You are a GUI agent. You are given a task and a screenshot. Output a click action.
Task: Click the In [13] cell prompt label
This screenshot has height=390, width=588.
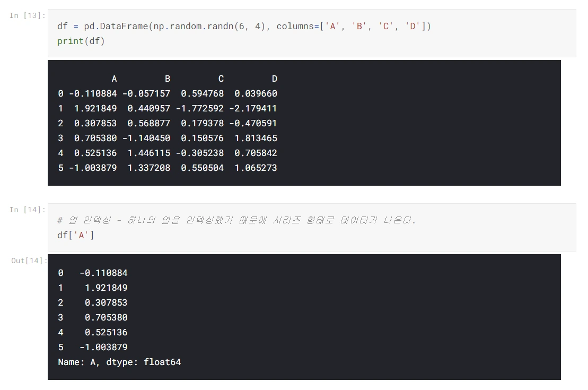(x=28, y=15)
